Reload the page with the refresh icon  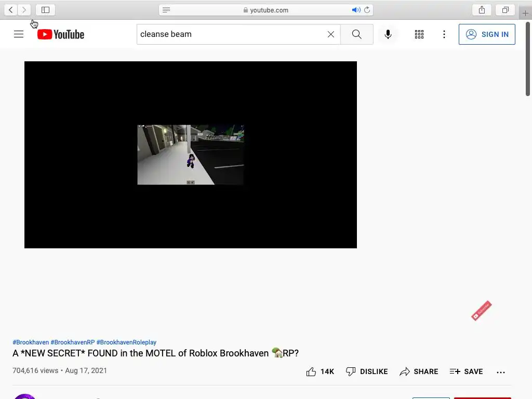tap(367, 10)
